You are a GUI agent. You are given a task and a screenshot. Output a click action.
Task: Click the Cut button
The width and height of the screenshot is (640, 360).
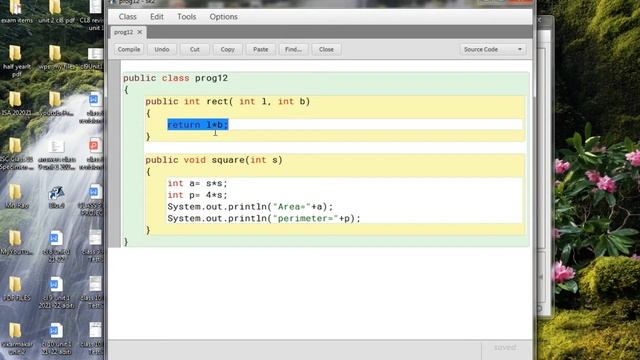point(195,49)
